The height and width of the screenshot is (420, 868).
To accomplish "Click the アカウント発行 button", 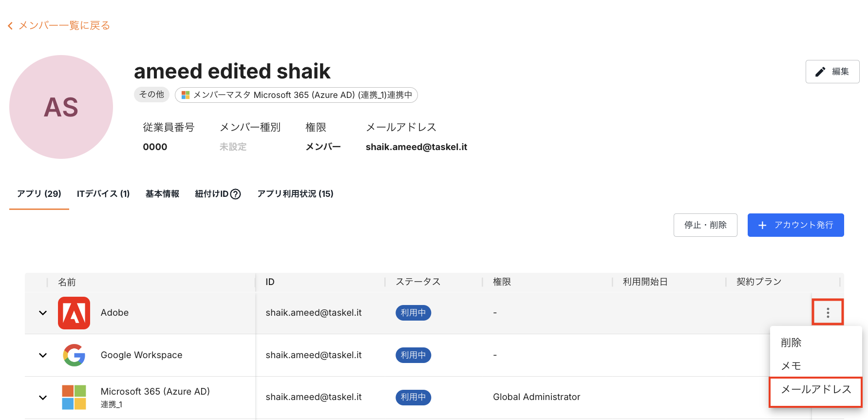I will pyautogui.click(x=795, y=225).
